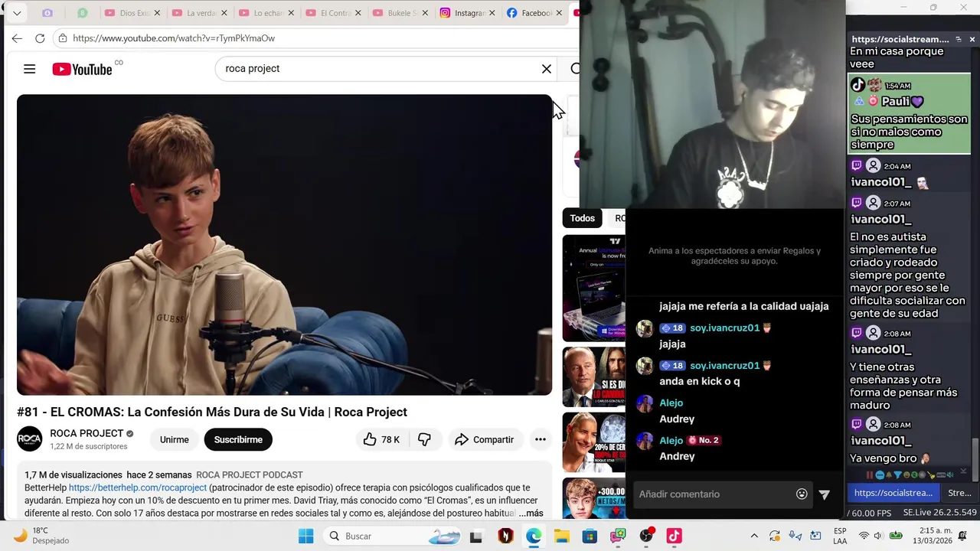Open the socialstream dock options chevron
Screen dimensions: 980x551
[958, 39]
